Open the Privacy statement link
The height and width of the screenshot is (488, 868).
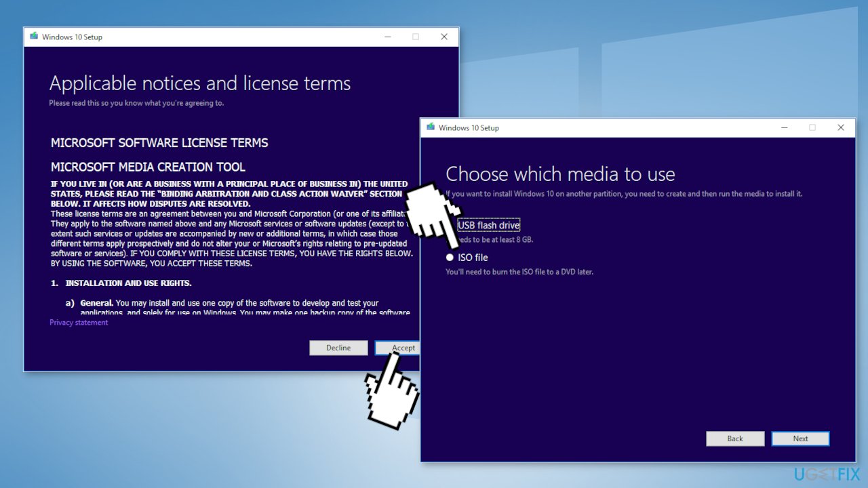79,323
